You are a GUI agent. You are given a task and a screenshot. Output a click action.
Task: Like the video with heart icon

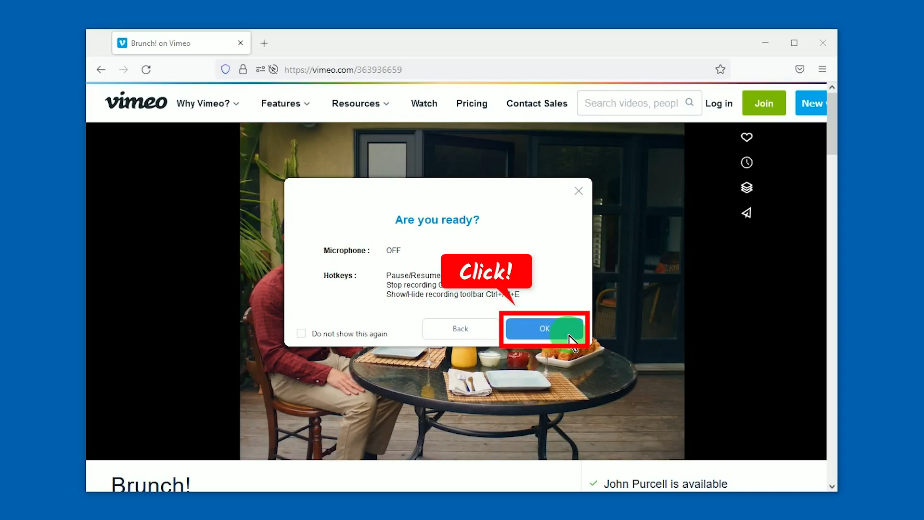747,137
